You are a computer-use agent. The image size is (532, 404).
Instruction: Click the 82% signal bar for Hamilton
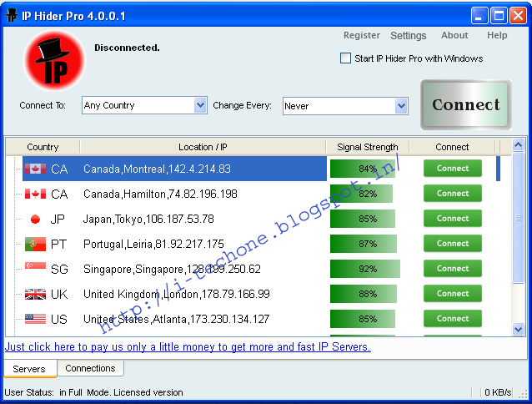[361, 194]
